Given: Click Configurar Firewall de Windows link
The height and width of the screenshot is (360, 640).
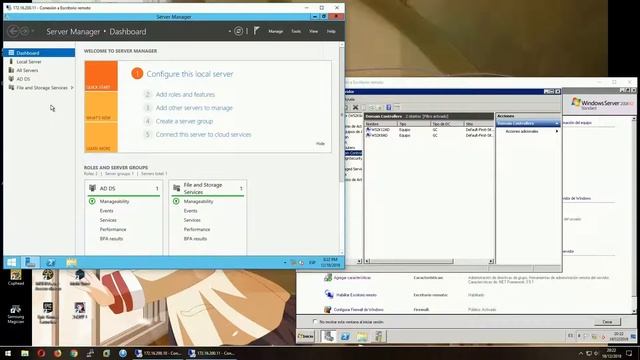Looking at the screenshot, I should 358,309.
